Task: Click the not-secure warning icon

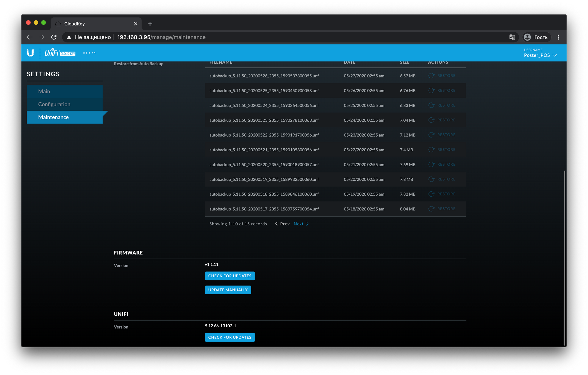Action: coord(69,37)
